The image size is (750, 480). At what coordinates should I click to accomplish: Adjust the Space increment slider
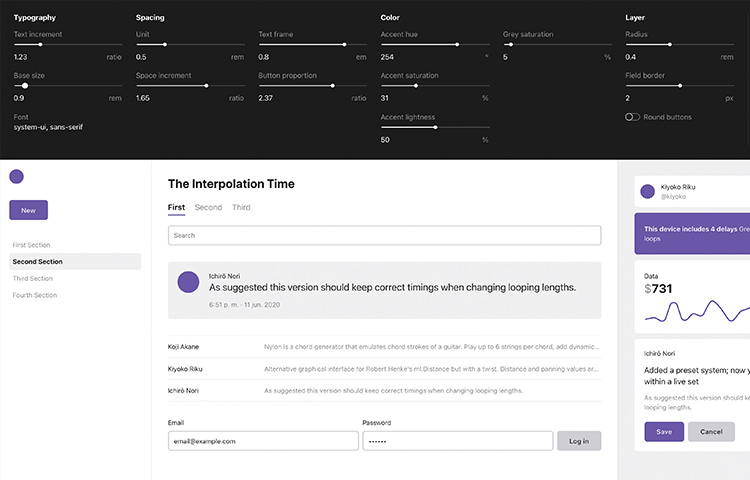tap(190, 86)
